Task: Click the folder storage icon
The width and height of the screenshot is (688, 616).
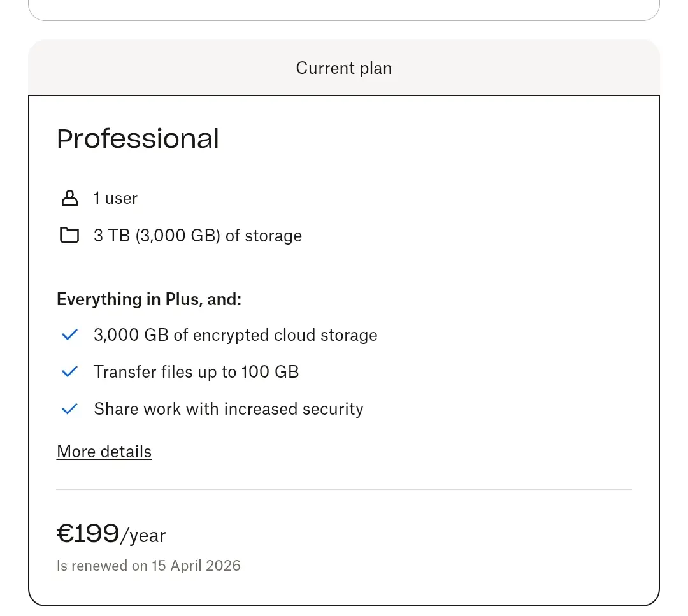Action: 69,235
